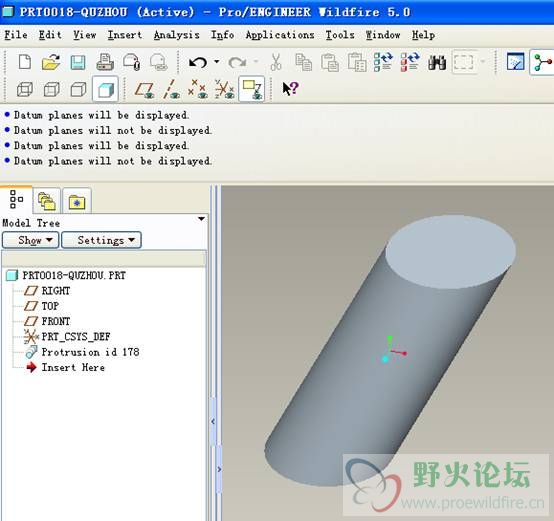
Task: Click Undo arrow icon
Action: 198,63
